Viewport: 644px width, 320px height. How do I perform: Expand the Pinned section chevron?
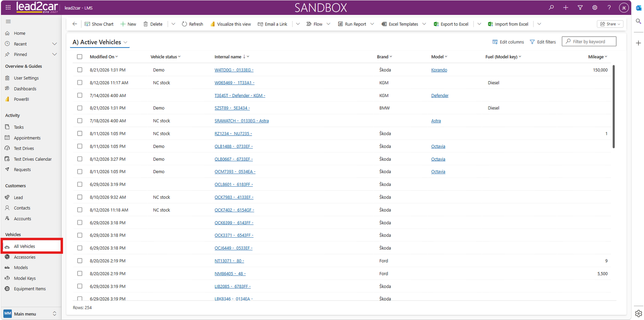point(54,54)
